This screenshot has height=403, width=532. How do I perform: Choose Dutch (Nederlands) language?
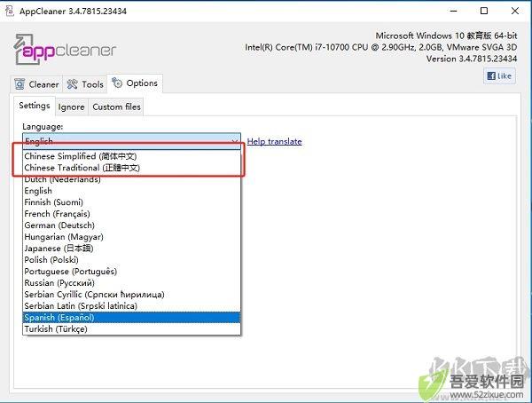(131, 179)
